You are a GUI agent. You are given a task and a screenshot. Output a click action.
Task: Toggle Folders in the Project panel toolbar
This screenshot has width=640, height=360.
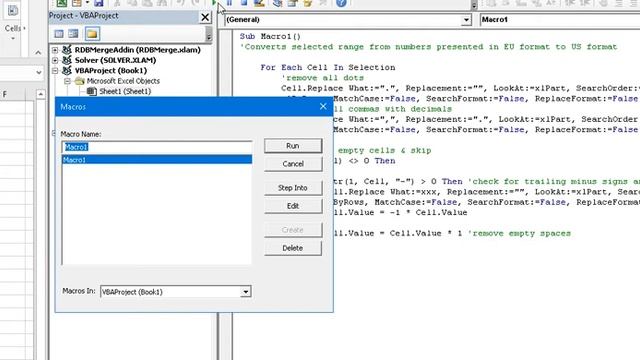[92, 33]
